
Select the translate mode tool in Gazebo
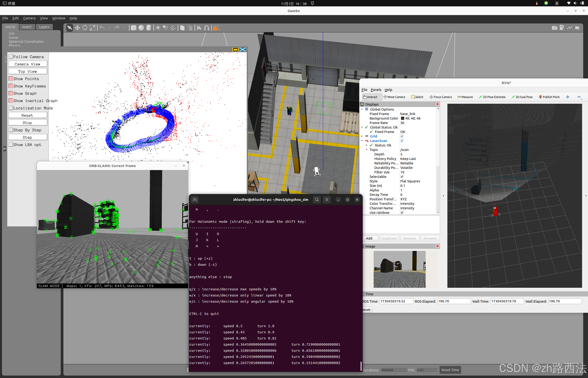(x=77, y=28)
